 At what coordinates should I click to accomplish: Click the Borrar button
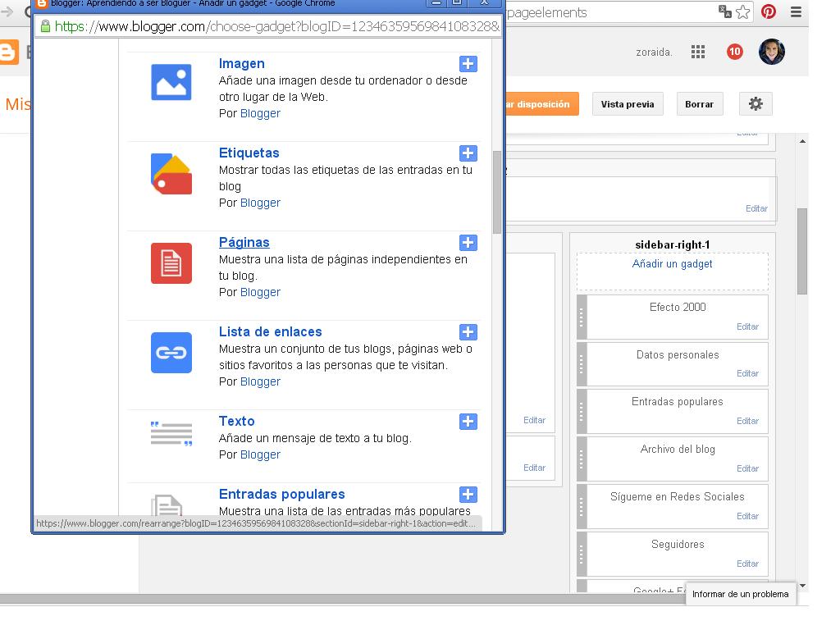pyautogui.click(x=699, y=104)
